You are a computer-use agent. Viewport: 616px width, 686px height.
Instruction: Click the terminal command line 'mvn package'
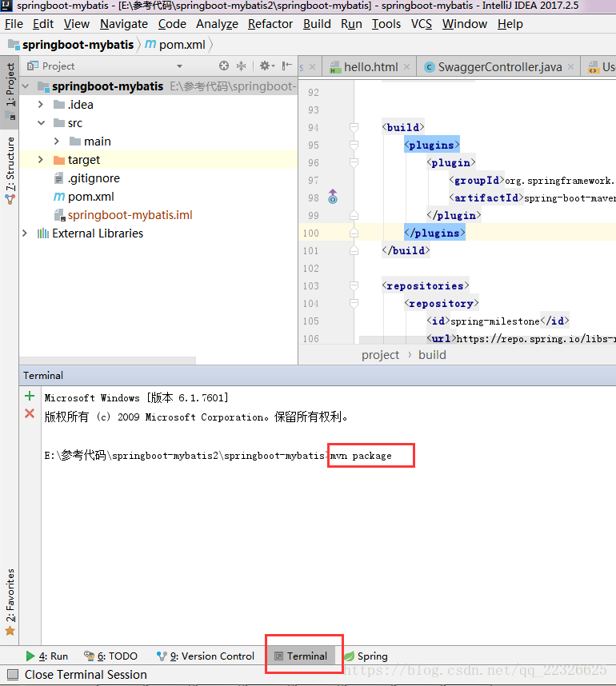tap(361, 456)
